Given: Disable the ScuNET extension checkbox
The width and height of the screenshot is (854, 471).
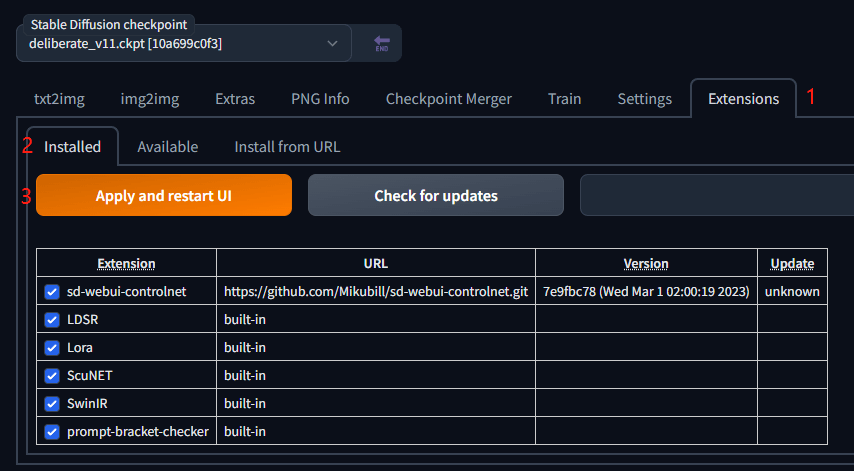Looking at the screenshot, I should click(53, 376).
